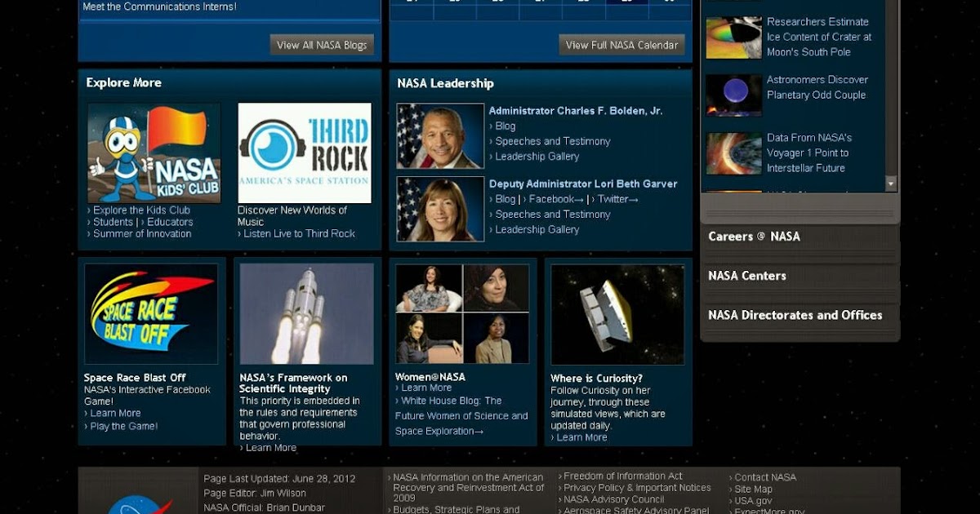Click the Planetary Odd Couple thumbnail
This screenshot has height=514, width=980.
pyautogui.click(x=733, y=95)
